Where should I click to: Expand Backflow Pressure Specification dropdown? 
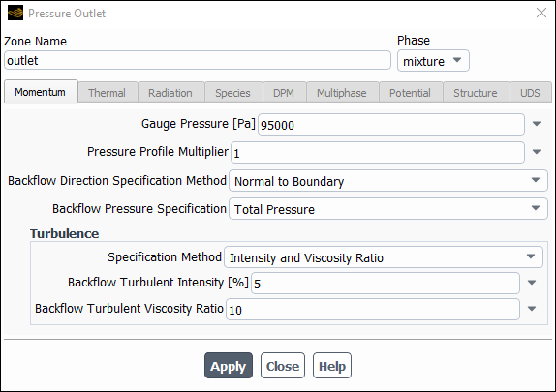pyautogui.click(x=388, y=209)
